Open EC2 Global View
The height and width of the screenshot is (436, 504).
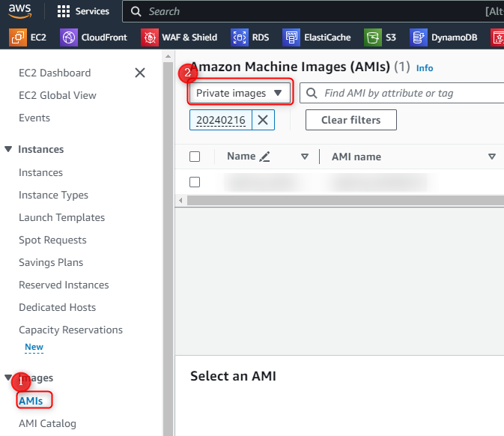click(x=58, y=95)
